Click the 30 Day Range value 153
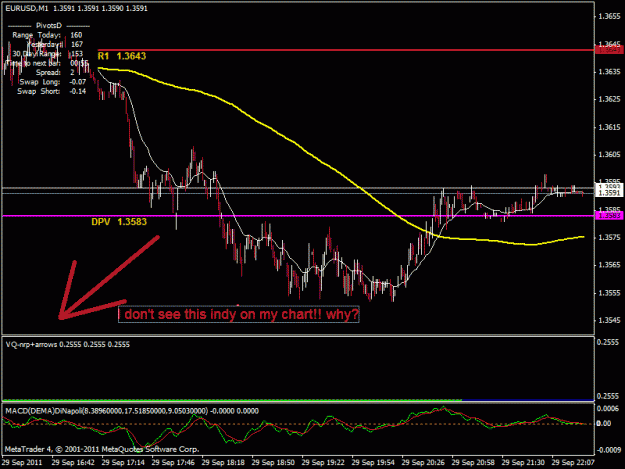 (x=77, y=54)
